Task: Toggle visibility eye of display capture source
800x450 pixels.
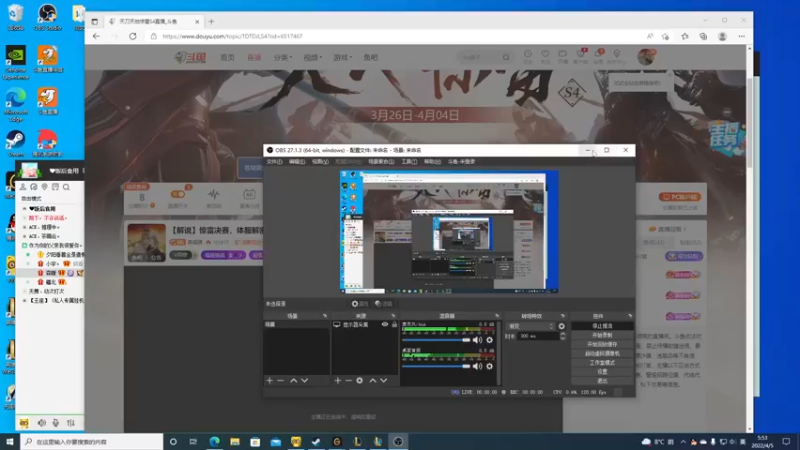Action: [385, 324]
